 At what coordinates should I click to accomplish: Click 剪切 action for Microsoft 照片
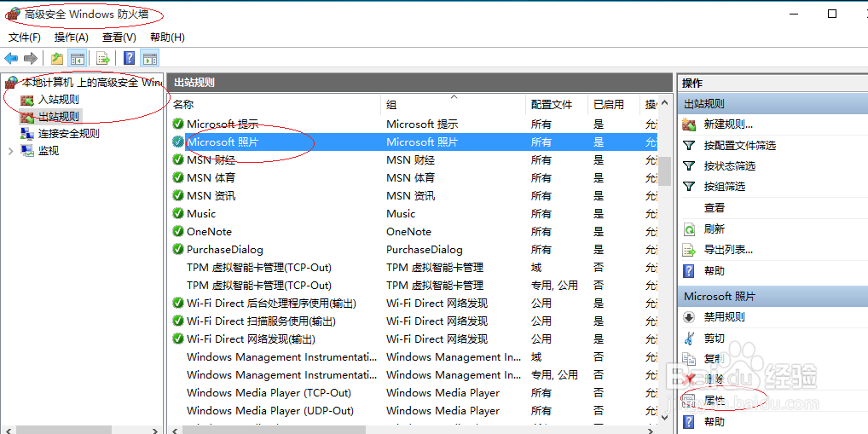pyautogui.click(x=715, y=338)
